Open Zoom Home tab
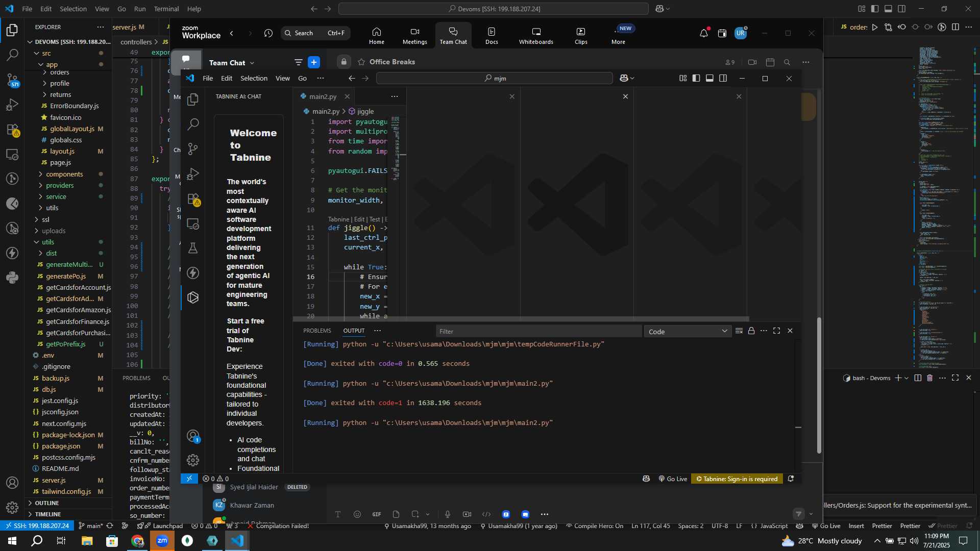 tap(377, 36)
